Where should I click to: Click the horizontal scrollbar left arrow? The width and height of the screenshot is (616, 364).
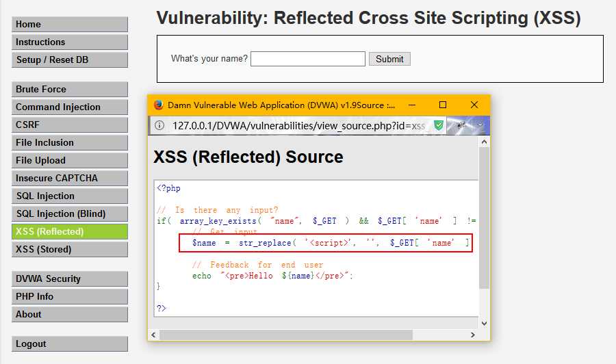pyautogui.click(x=153, y=335)
